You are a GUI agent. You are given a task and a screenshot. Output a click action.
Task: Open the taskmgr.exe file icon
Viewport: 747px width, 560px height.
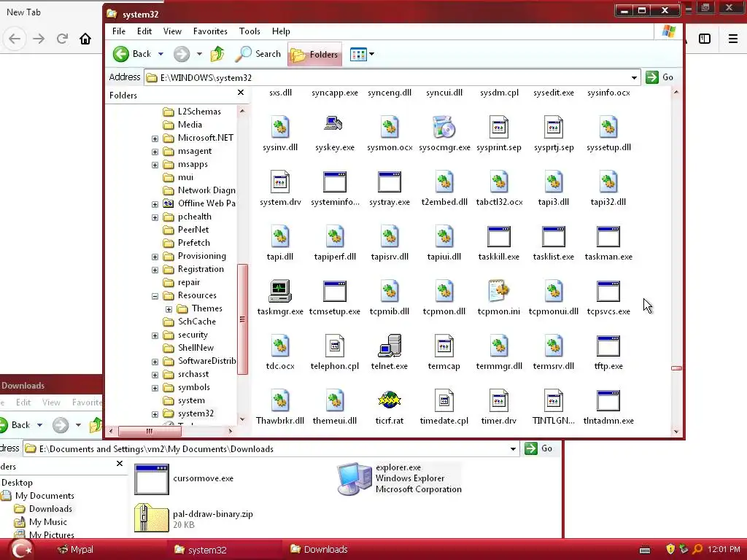[x=279, y=292]
